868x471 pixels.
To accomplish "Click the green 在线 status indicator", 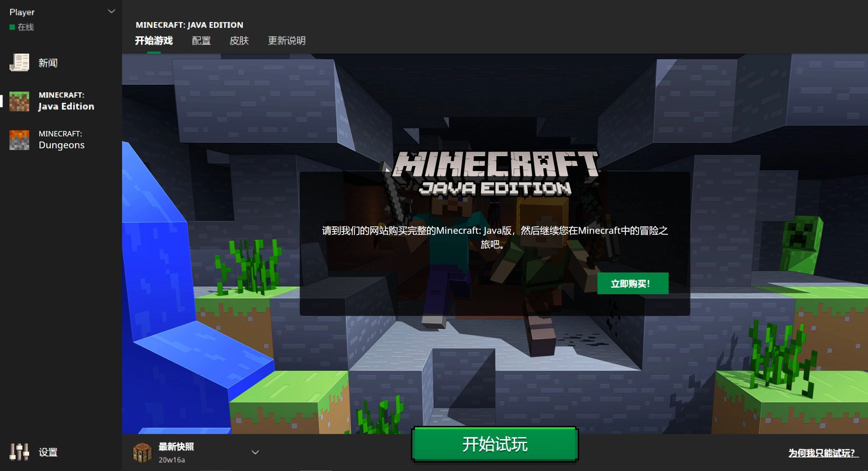I will 12,27.
